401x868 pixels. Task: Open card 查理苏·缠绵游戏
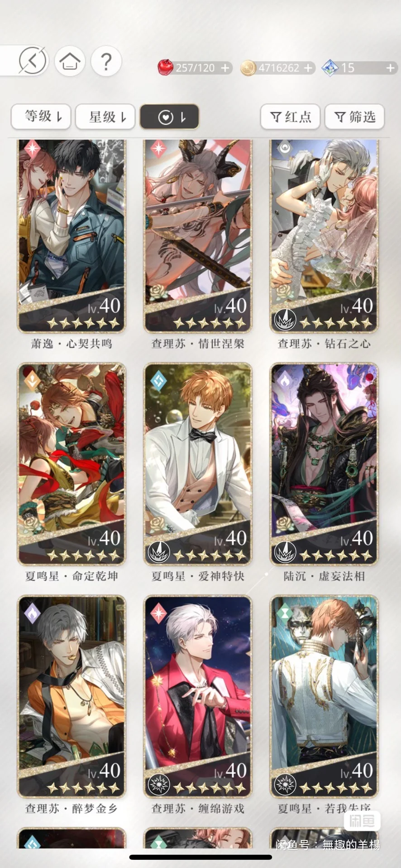(x=198, y=697)
